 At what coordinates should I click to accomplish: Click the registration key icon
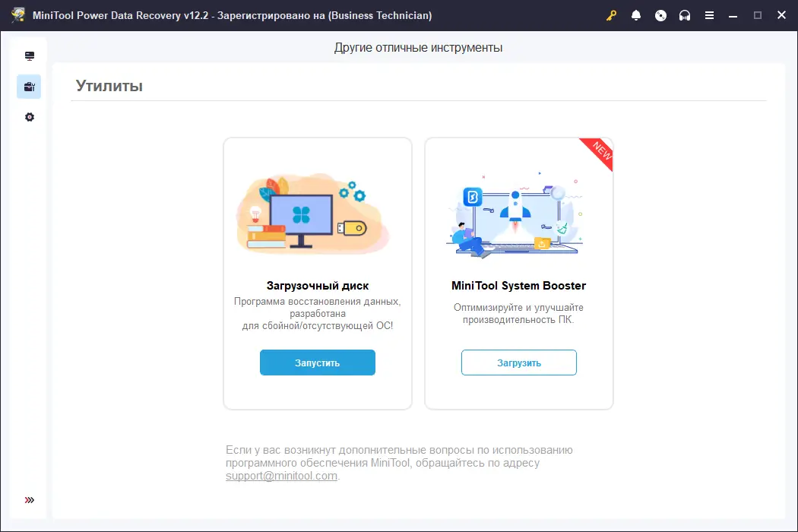pyautogui.click(x=611, y=15)
